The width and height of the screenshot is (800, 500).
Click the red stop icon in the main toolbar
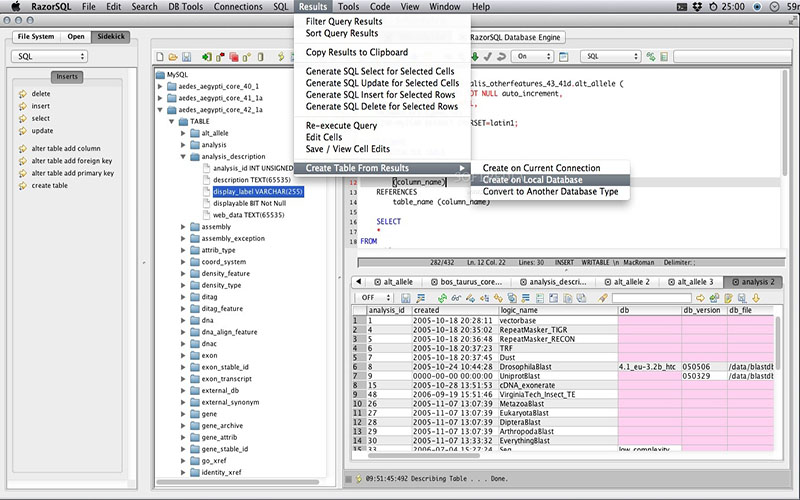234,57
